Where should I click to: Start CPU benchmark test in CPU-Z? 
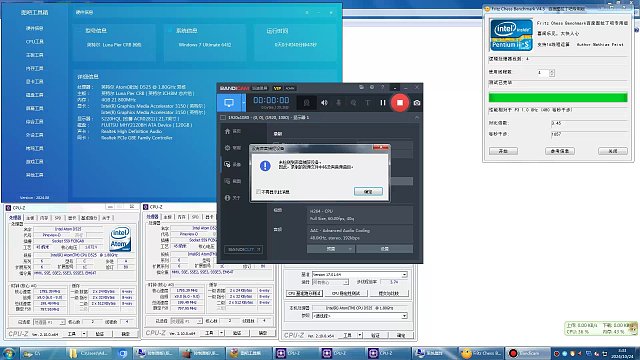[304, 293]
